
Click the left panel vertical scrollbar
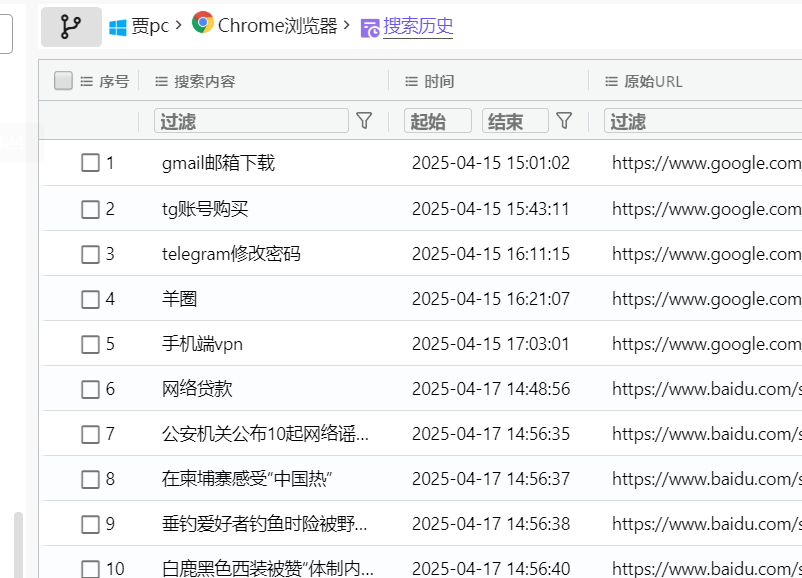click(18, 545)
